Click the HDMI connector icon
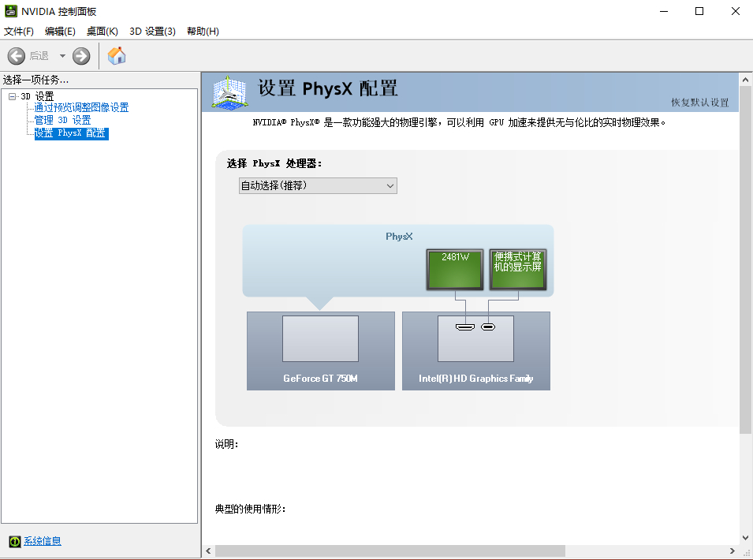Viewport: 753px width, 560px height. (465, 327)
